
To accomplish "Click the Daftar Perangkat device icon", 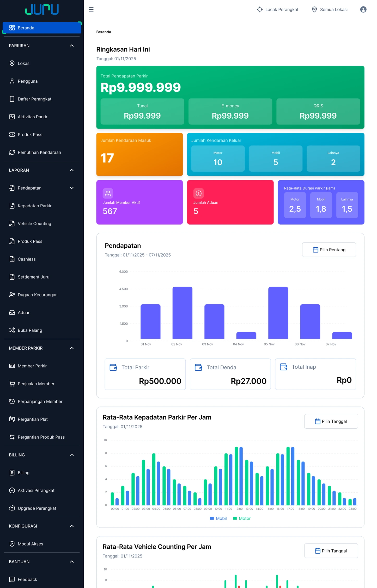I will (12, 99).
